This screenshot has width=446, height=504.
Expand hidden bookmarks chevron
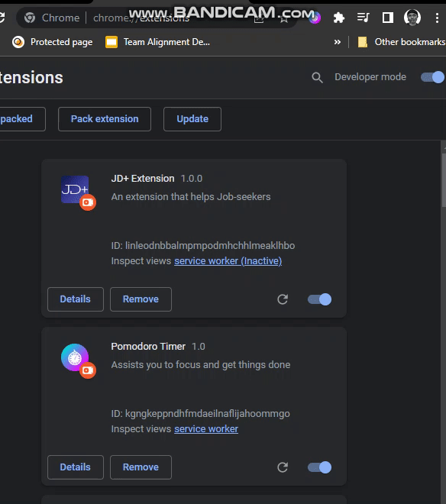tap(337, 42)
